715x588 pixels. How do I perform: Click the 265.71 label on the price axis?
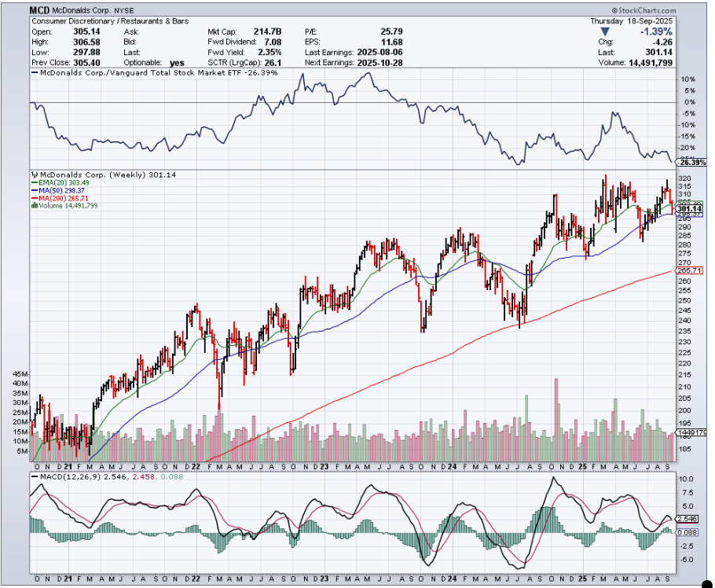690,270
